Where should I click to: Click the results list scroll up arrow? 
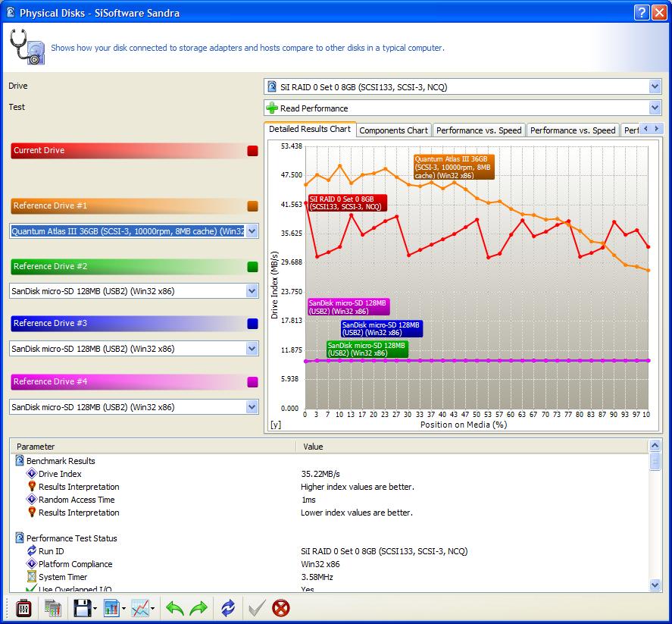[x=655, y=446]
